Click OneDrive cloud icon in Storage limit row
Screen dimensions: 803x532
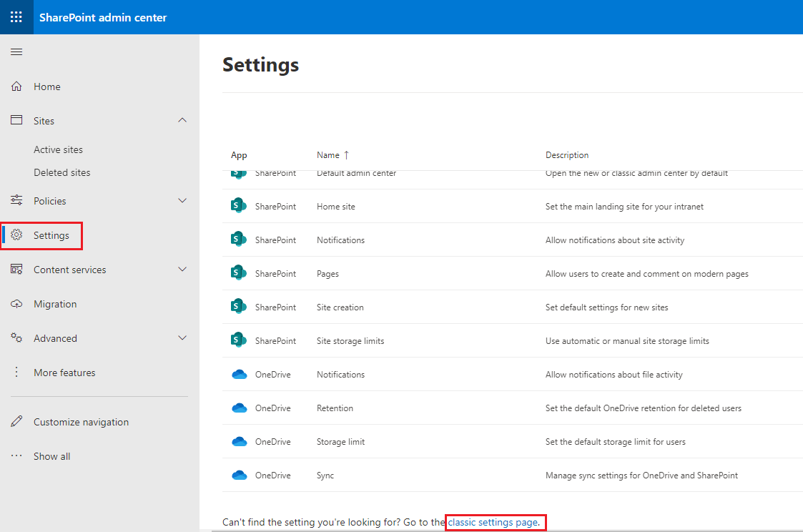pyautogui.click(x=239, y=441)
